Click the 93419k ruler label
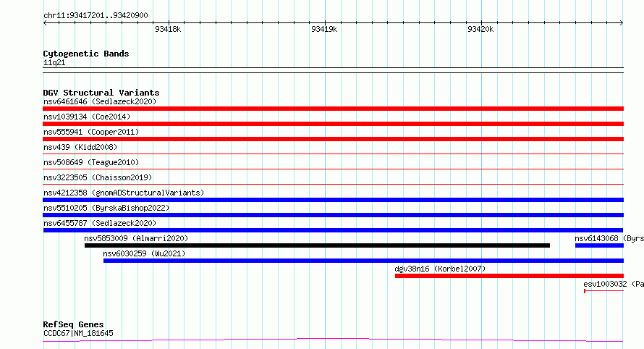Viewport: 644px width, 349px height. [324, 29]
